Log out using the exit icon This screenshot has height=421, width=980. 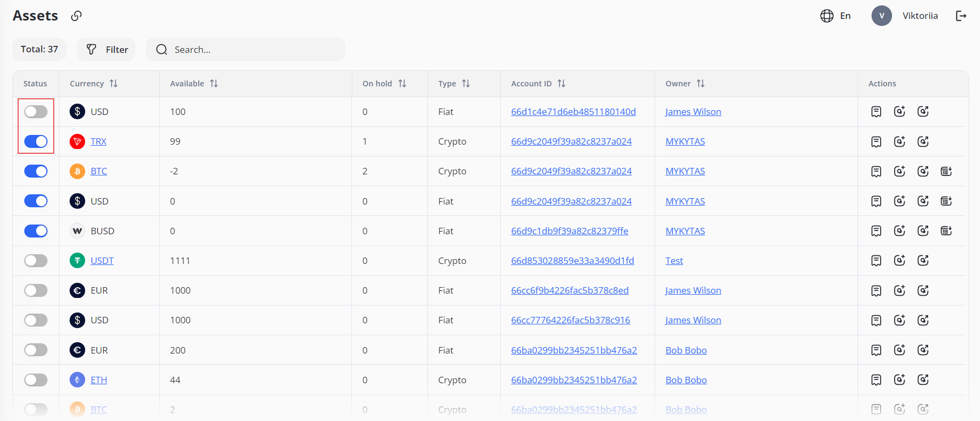tap(961, 16)
